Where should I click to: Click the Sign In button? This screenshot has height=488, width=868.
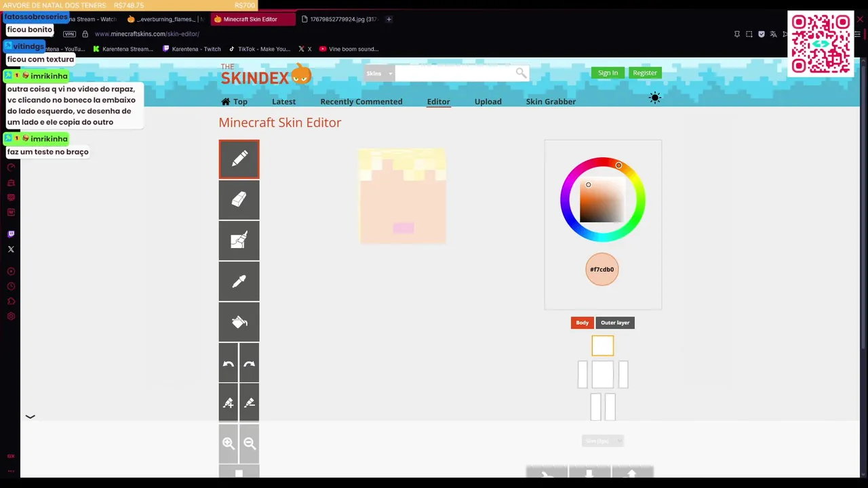[x=608, y=73]
